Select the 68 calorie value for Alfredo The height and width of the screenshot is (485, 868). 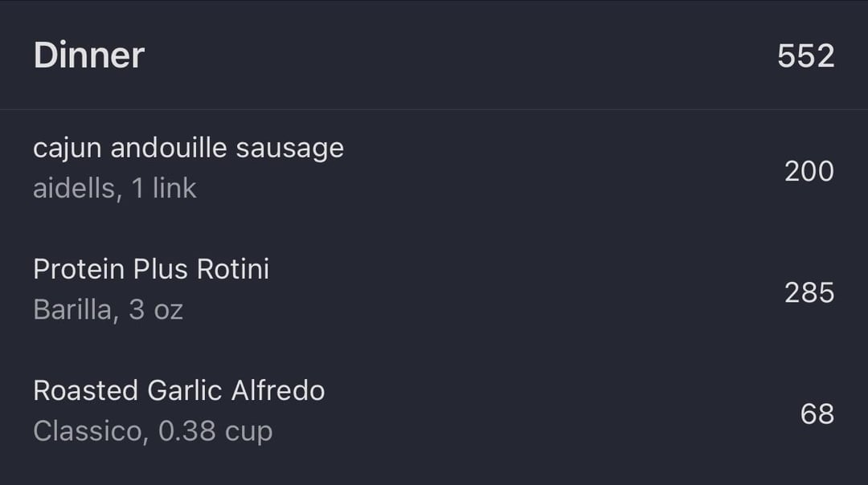coord(817,414)
